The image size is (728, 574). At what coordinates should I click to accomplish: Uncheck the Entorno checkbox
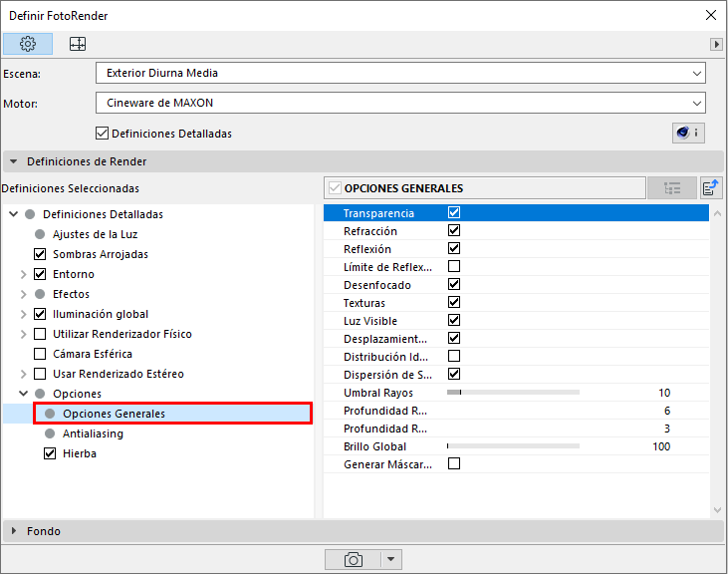pos(40,274)
